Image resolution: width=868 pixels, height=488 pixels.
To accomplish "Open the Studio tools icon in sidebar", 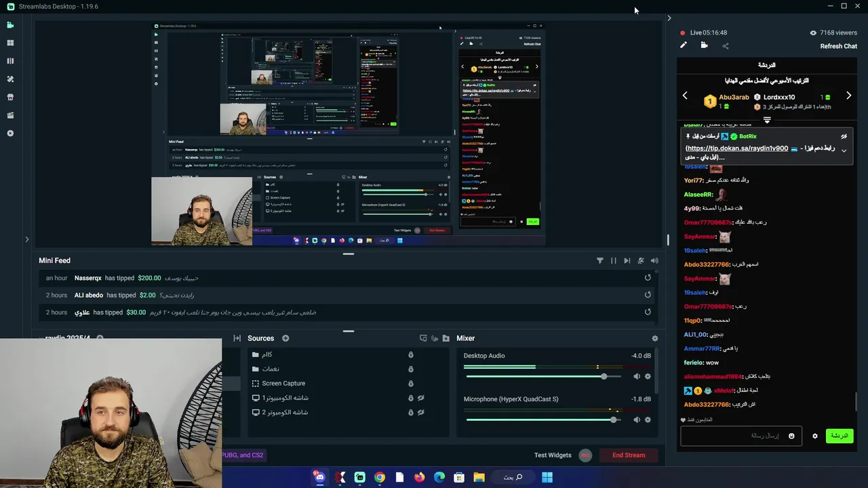I will [x=10, y=79].
